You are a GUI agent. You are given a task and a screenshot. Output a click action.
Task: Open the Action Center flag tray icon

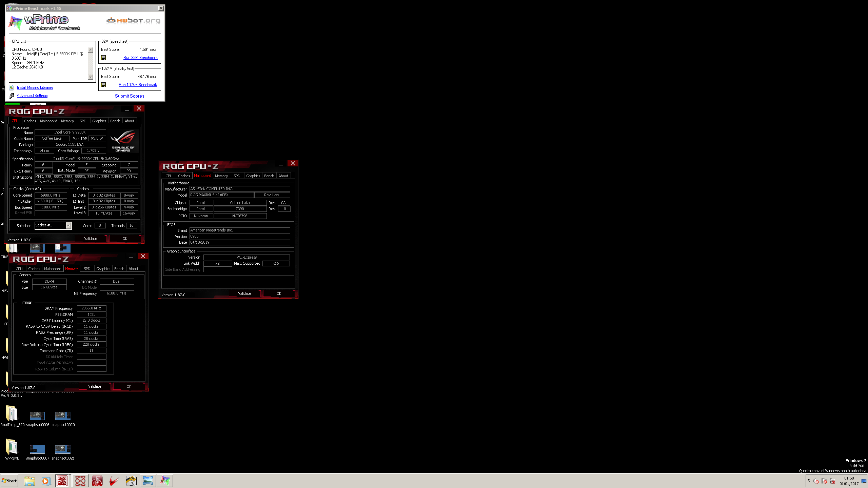[824, 481]
